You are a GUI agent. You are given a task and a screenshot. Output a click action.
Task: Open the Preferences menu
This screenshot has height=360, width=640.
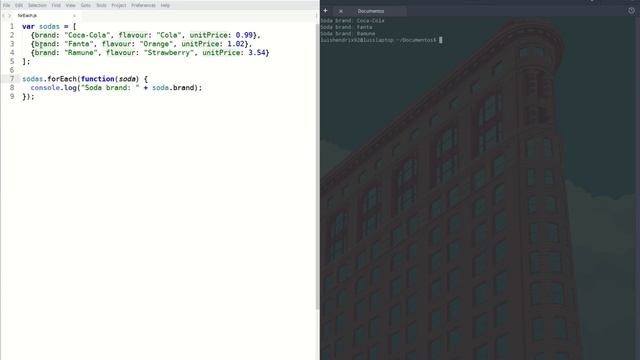pyautogui.click(x=143, y=5)
